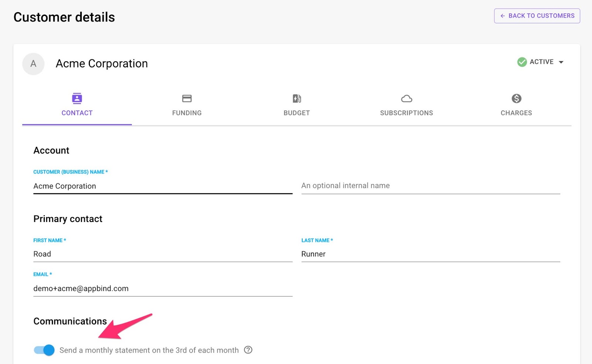This screenshot has height=364, width=592.
Task: Click the Customer business name field
Action: [x=163, y=186]
